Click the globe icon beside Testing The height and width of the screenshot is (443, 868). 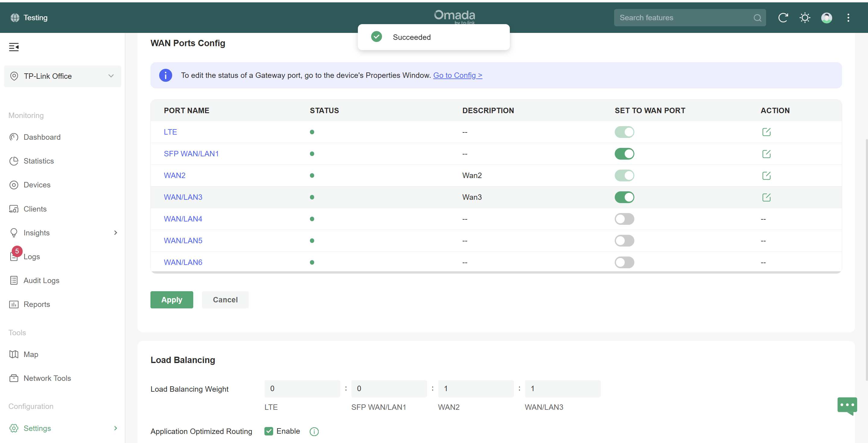[15, 18]
